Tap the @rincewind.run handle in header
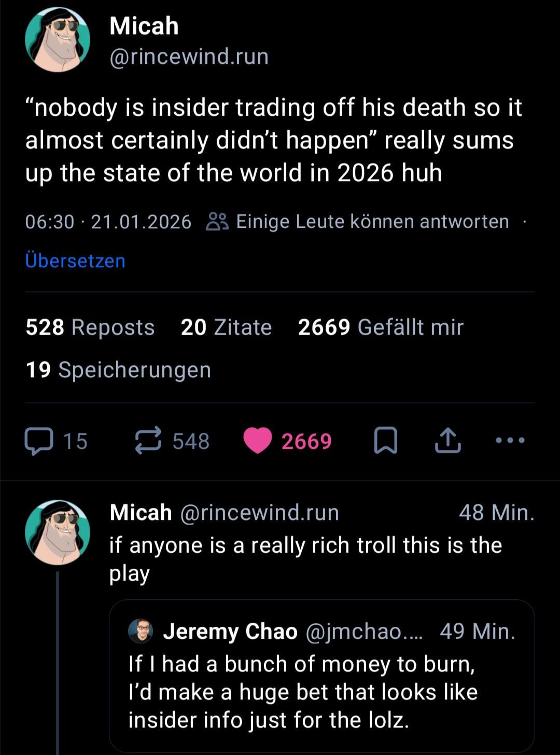 [x=189, y=57]
